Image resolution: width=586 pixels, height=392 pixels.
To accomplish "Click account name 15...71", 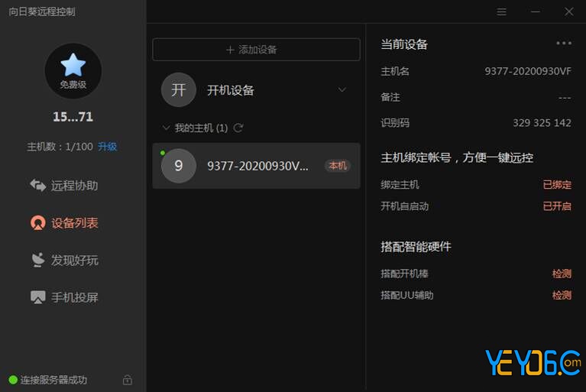I will [x=73, y=117].
